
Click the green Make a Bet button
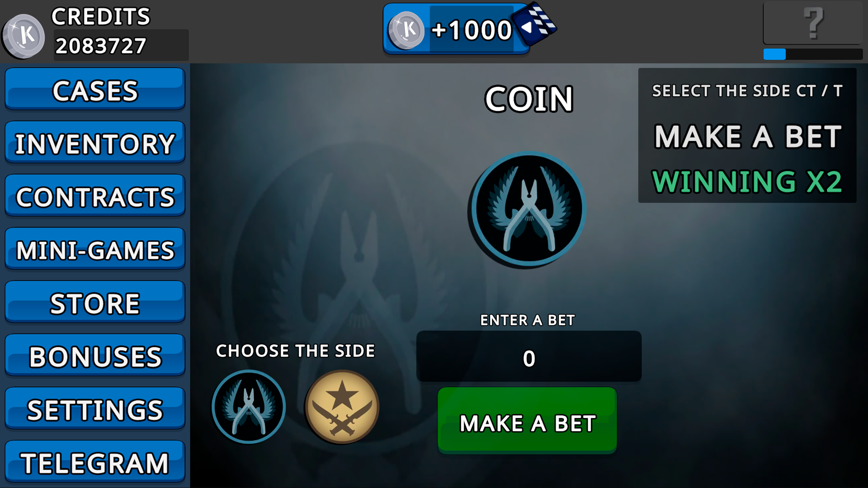[x=527, y=421]
